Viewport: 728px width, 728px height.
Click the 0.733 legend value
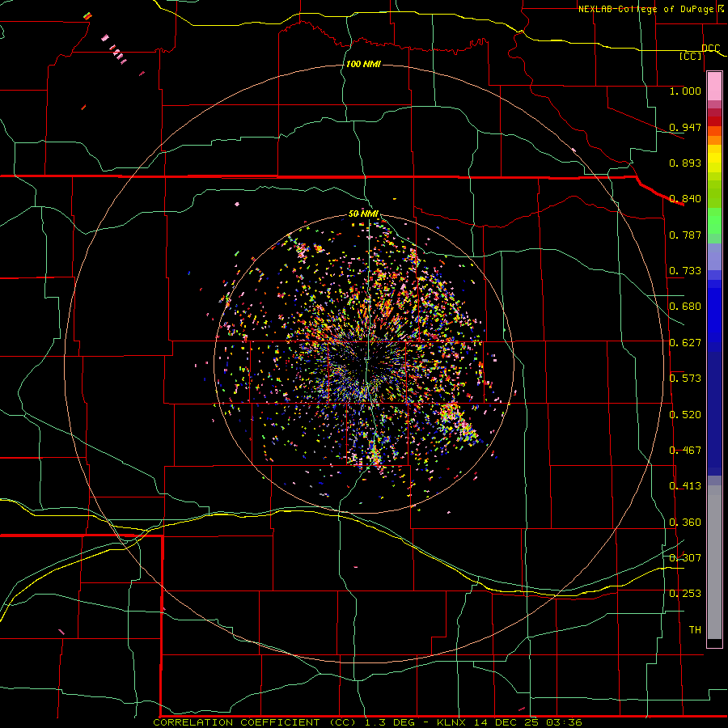[685, 271]
